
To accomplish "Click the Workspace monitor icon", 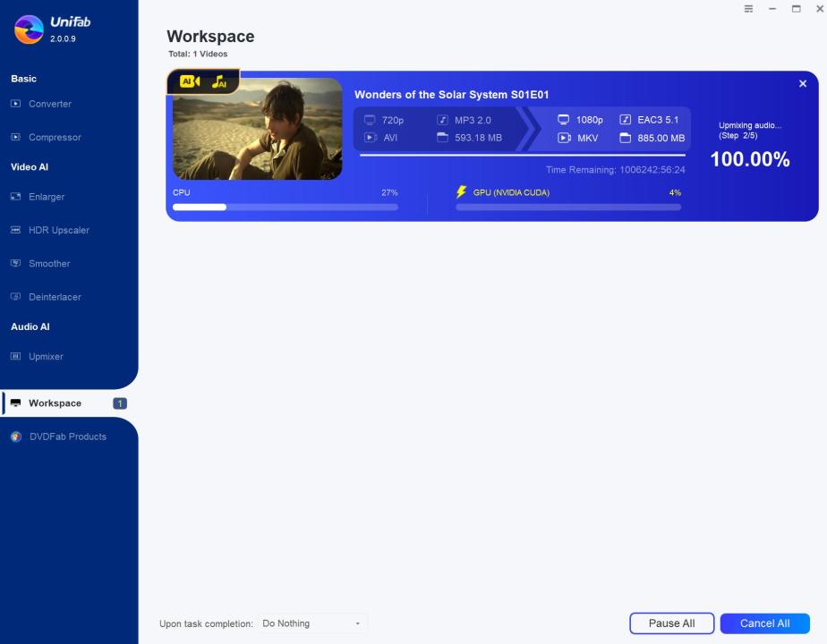I will click(16, 403).
